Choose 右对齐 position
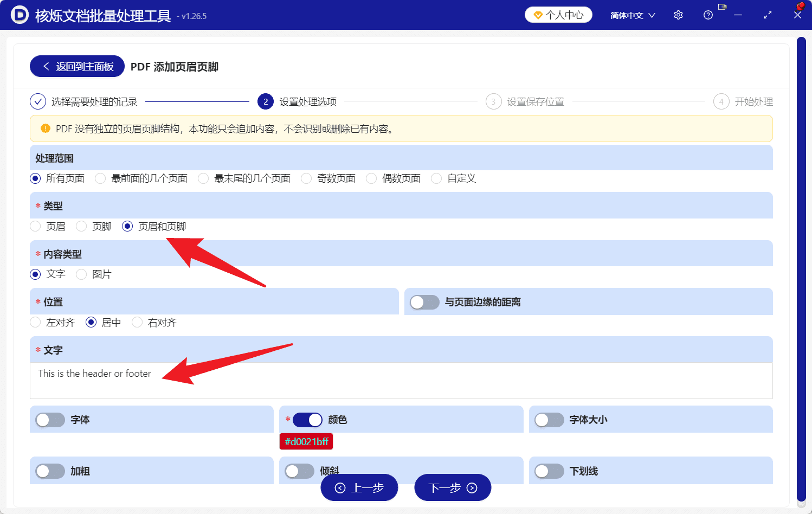 click(154, 322)
